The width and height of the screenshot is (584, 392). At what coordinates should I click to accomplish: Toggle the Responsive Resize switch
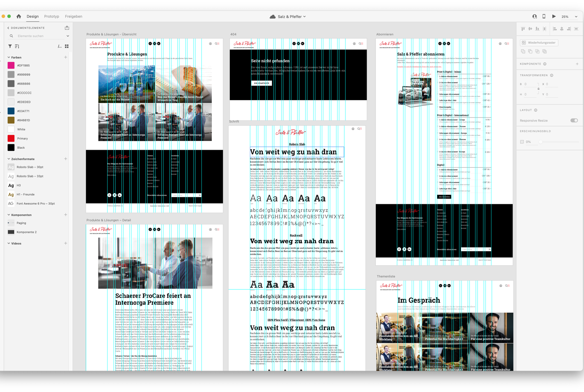coord(574,121)
